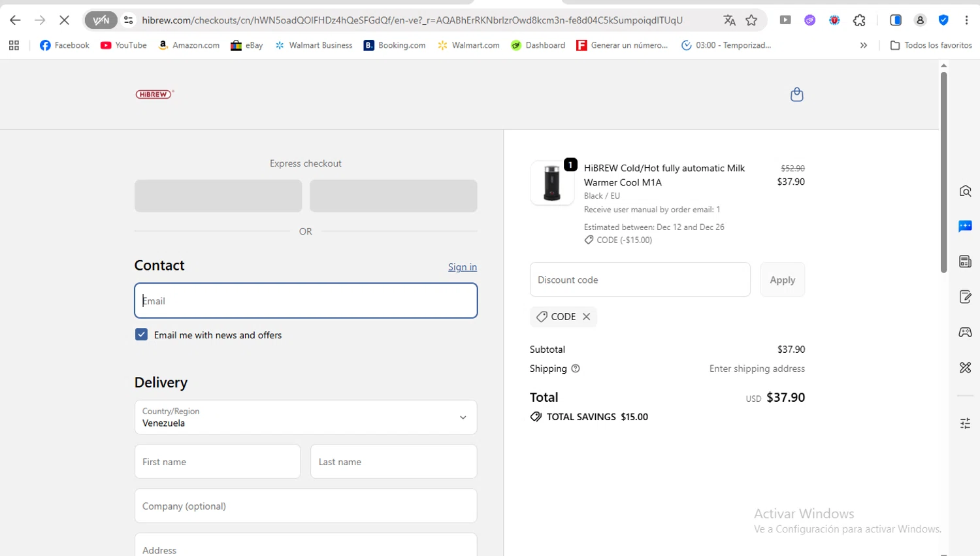Click HiBREW Cold/Hot Milk Warmer product title
The image size is (980, 556).
click(664, 175)
